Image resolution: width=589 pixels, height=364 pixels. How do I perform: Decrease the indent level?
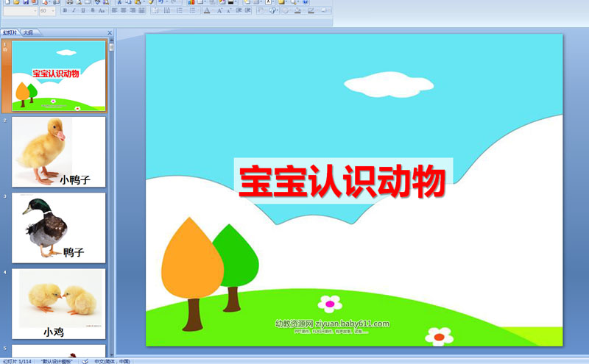coord(239,10)
